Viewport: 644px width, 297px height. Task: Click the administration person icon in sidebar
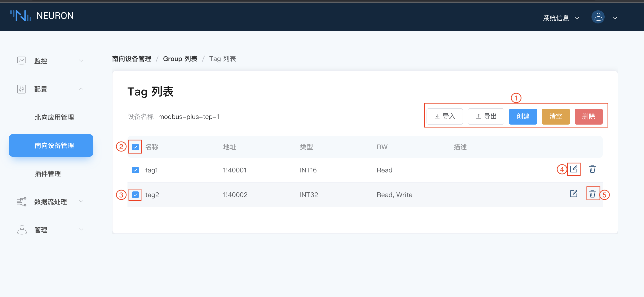click(x=22, y=230)
